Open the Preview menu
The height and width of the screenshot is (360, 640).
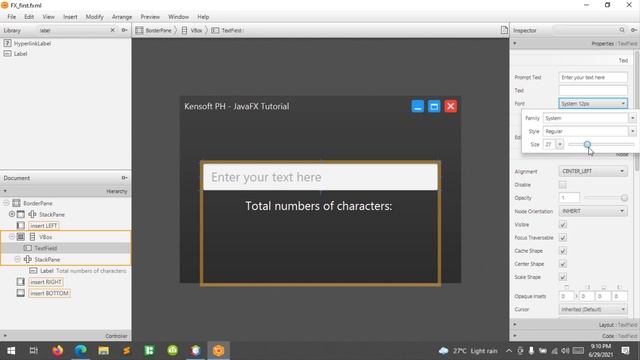[x=150, y=17]
